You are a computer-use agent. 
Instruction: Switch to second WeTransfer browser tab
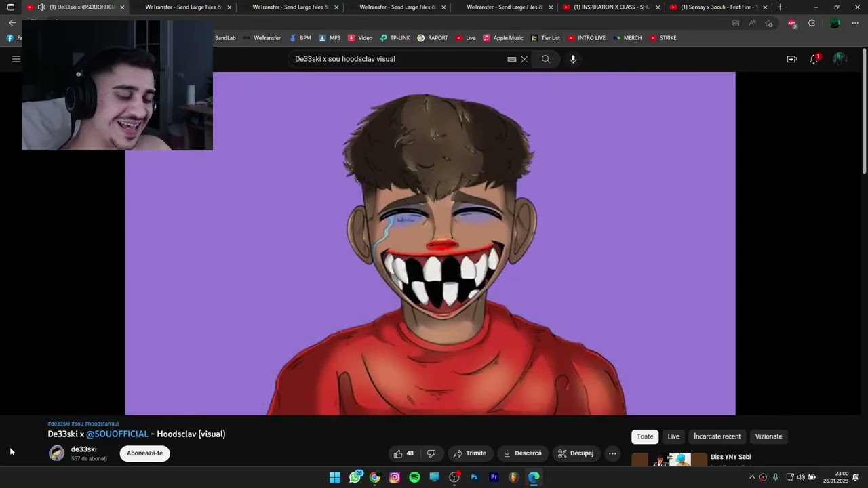tap(290, 7)
